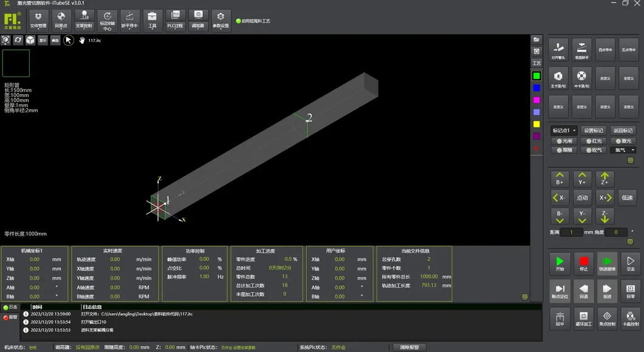Image resolution: width=644 pixels, height=352 pixels.
Task: Toggle the 红光 red light switch
Action: click(x=594, y=141)
